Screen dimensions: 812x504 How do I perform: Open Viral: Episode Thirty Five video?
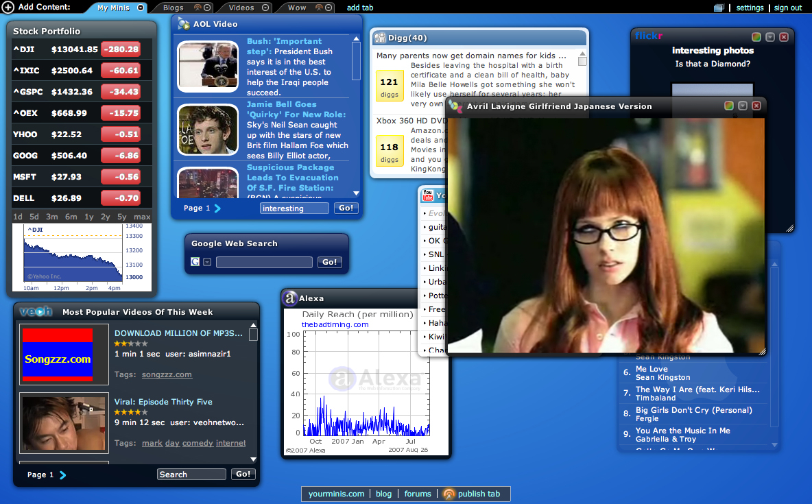[163, 402]
